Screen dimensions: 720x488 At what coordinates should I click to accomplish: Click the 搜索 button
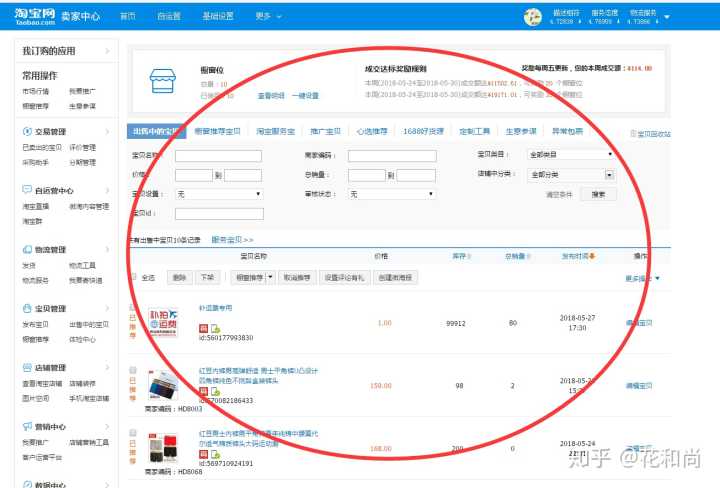click(x=598, y=194)
